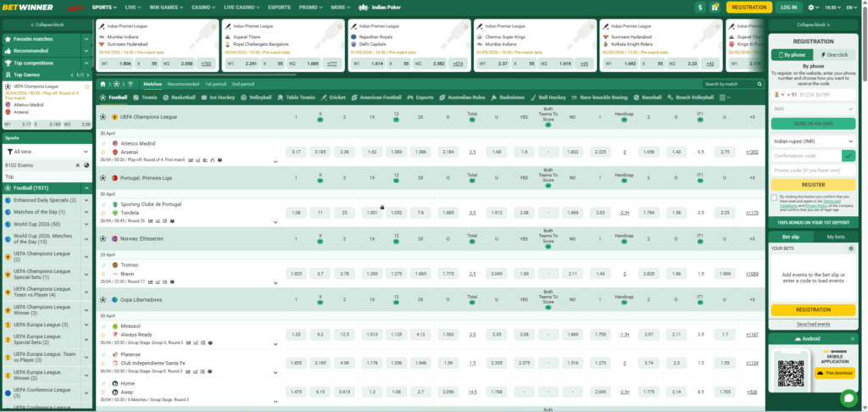The width and height of the screenshot is (868, 412).
Task: Open the All time filter dropdown
Action: coord(47,151)
